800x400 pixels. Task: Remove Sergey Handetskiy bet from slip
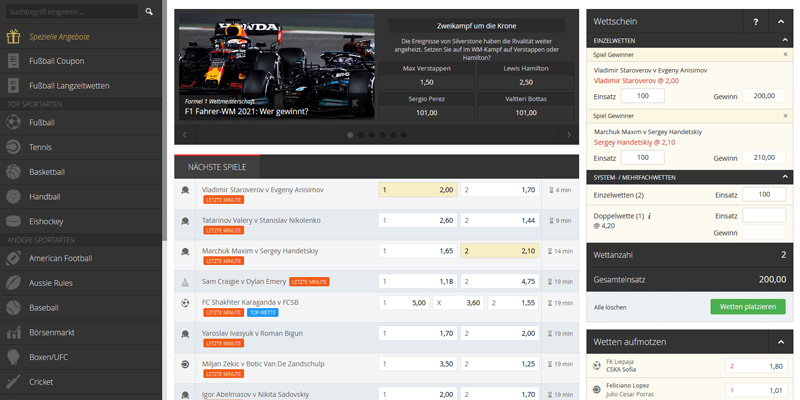pos(785,116)
